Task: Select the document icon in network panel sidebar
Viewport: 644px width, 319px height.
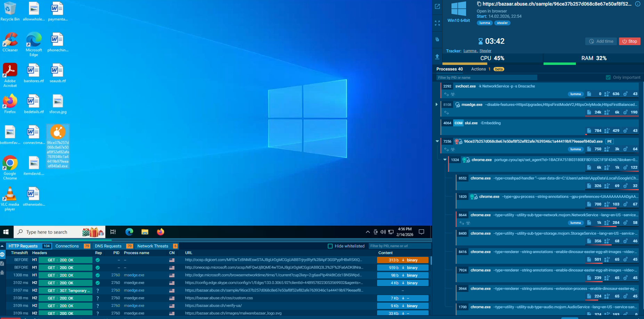Action: coord(2,263)
